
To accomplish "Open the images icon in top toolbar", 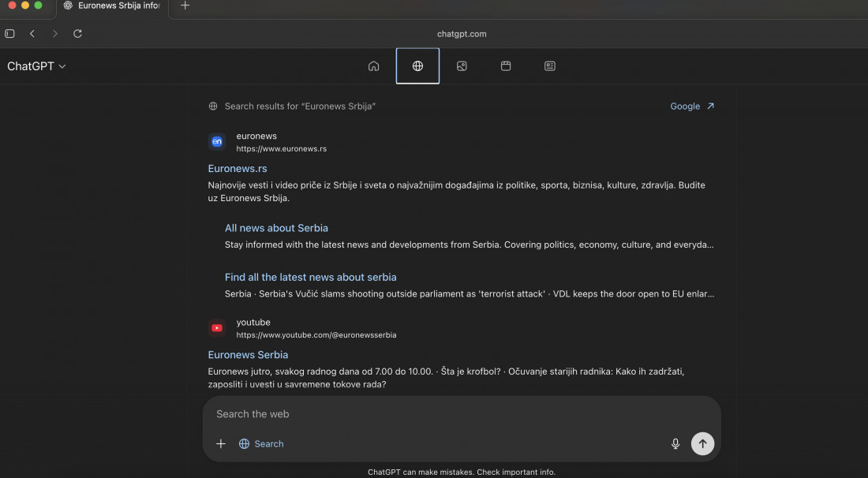I will coord(462,66).
